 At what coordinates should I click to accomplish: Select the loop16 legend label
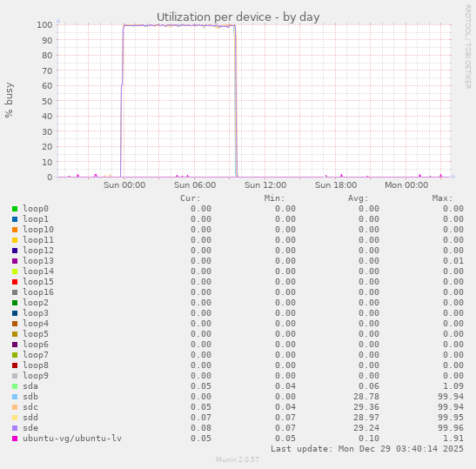coord(38,292)
